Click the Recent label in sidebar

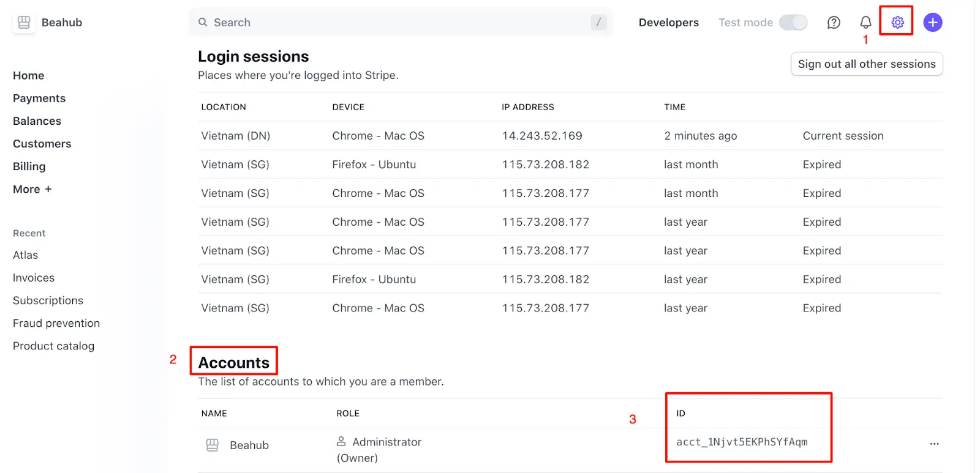click(29, 233)
